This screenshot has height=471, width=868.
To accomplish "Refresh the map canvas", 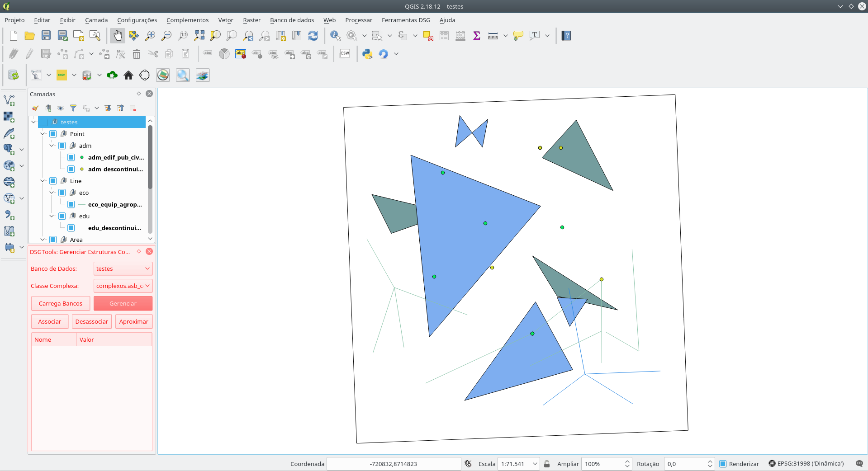I will coord(313,36).
